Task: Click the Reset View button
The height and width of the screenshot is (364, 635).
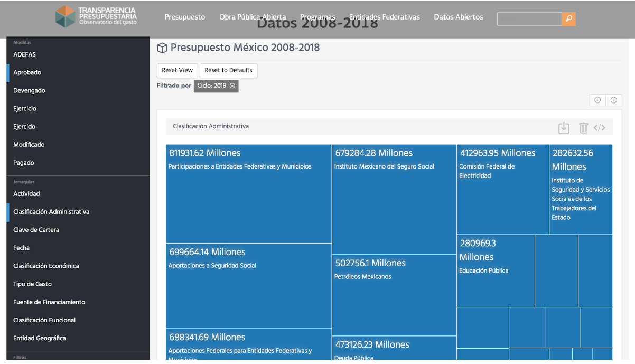Action: (x=178, y=70)
